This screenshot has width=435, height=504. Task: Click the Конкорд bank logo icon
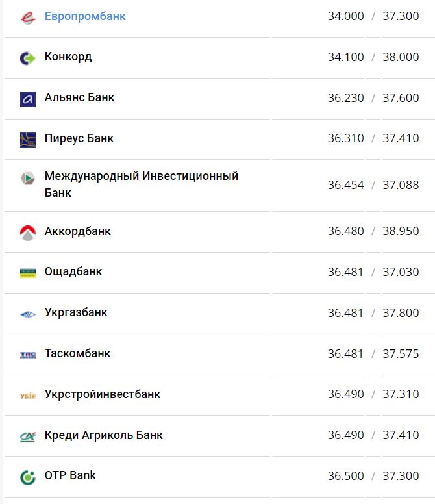27,58
